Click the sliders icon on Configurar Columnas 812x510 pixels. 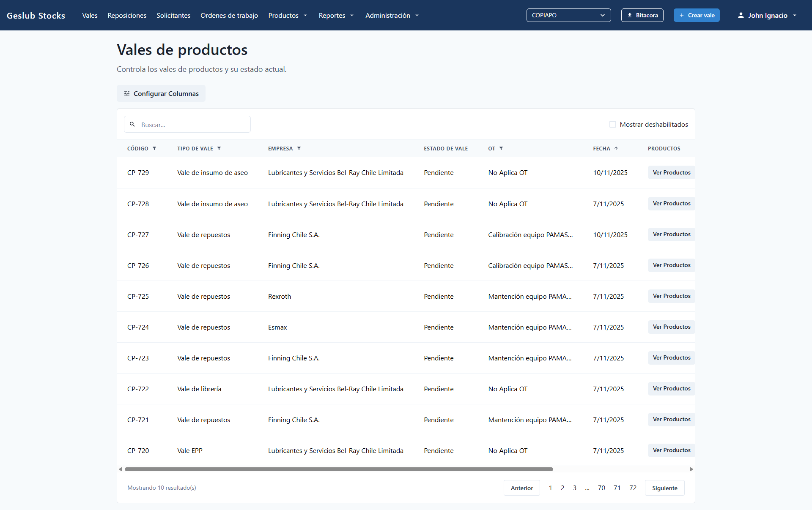127,93
